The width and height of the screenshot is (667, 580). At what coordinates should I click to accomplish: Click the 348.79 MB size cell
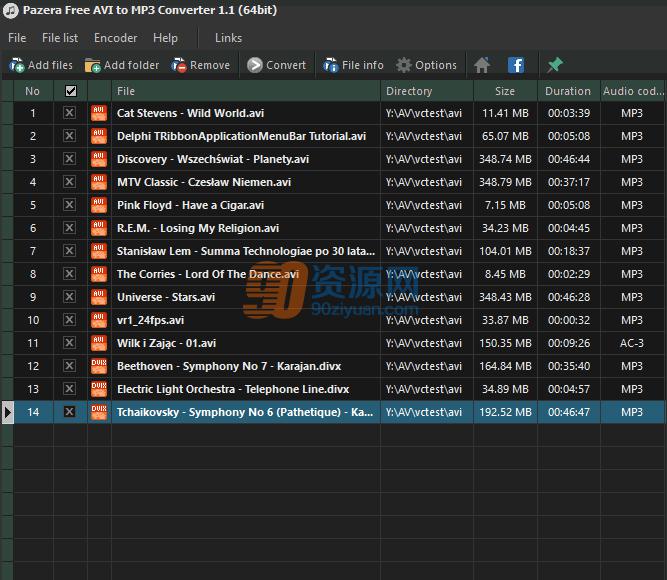505,182
